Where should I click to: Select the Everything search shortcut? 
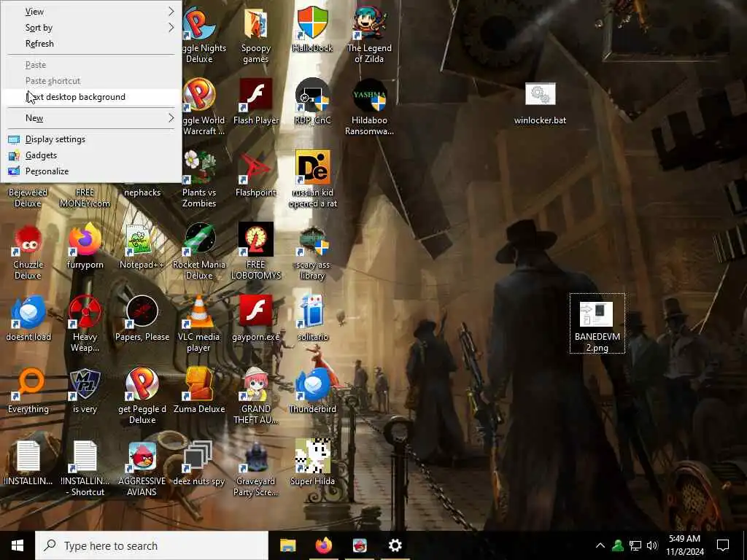(28, 384)
